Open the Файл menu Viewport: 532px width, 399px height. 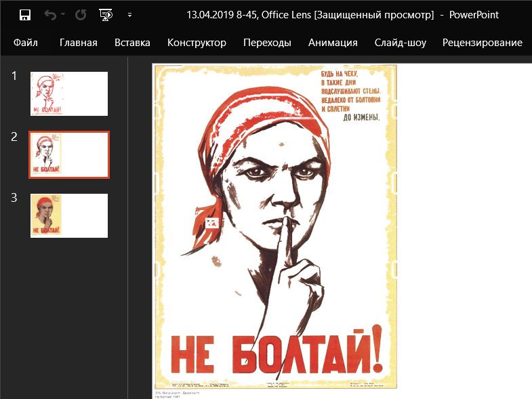point(26,43)
